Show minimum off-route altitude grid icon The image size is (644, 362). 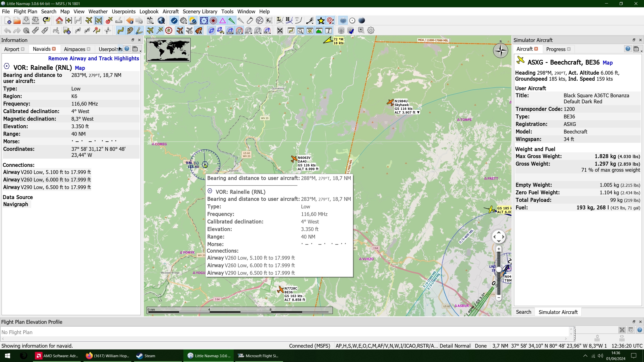click(x=269, y=21)
